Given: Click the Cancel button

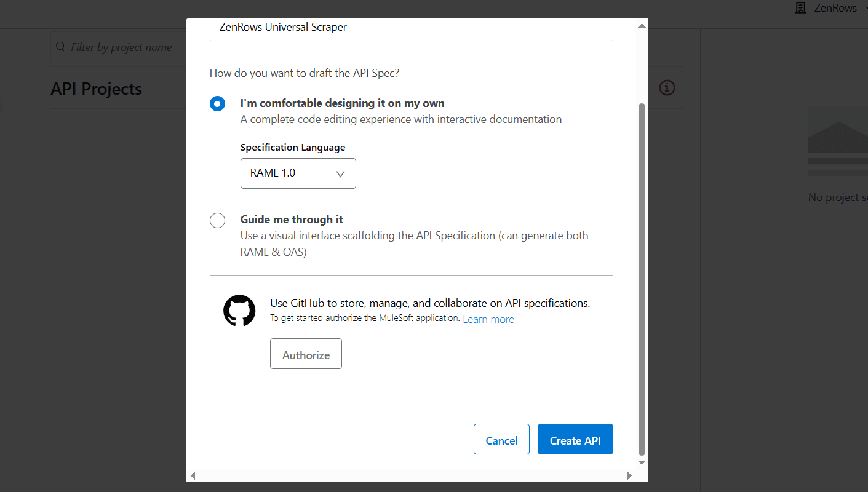Looking at the screenshot, I should point(501,439).
